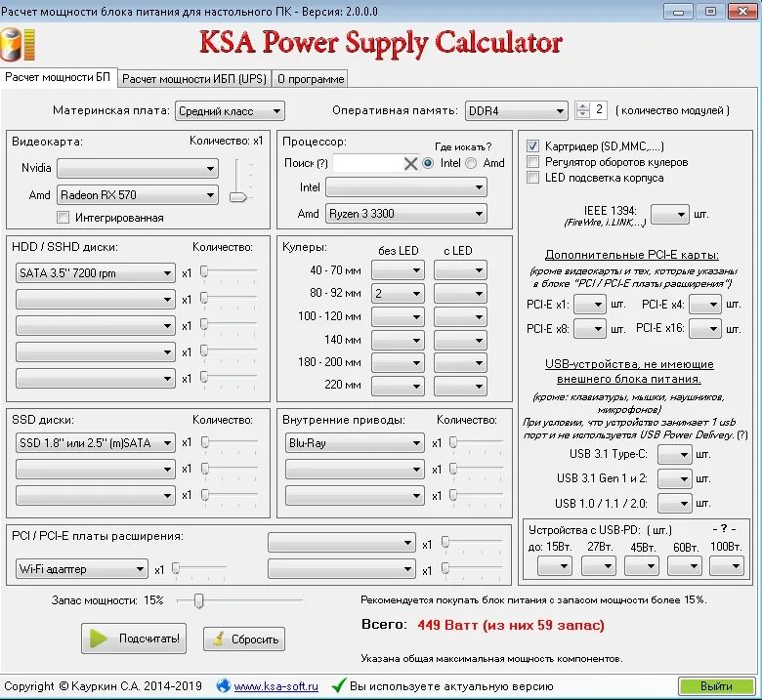Close the calculator window
This screenshot has height=700, width=762.
743,11
